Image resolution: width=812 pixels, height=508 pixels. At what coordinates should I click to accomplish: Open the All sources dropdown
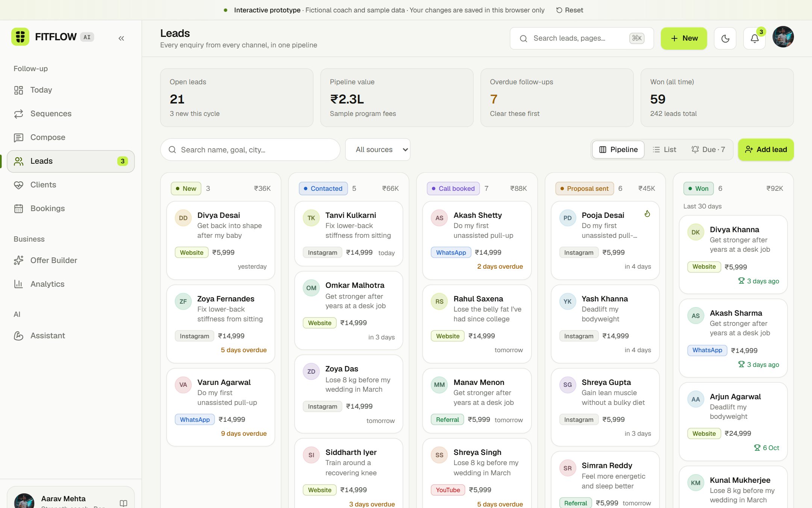click(x=377, y=150)
